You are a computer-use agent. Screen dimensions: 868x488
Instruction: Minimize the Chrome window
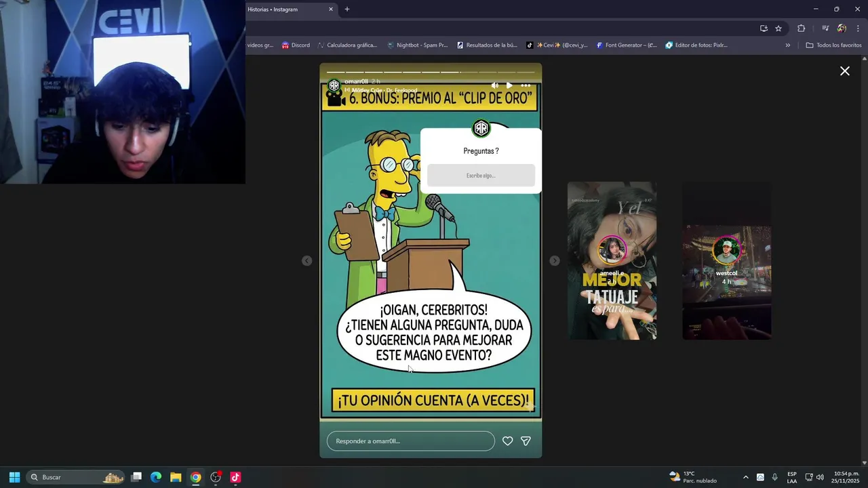point(816,9)
